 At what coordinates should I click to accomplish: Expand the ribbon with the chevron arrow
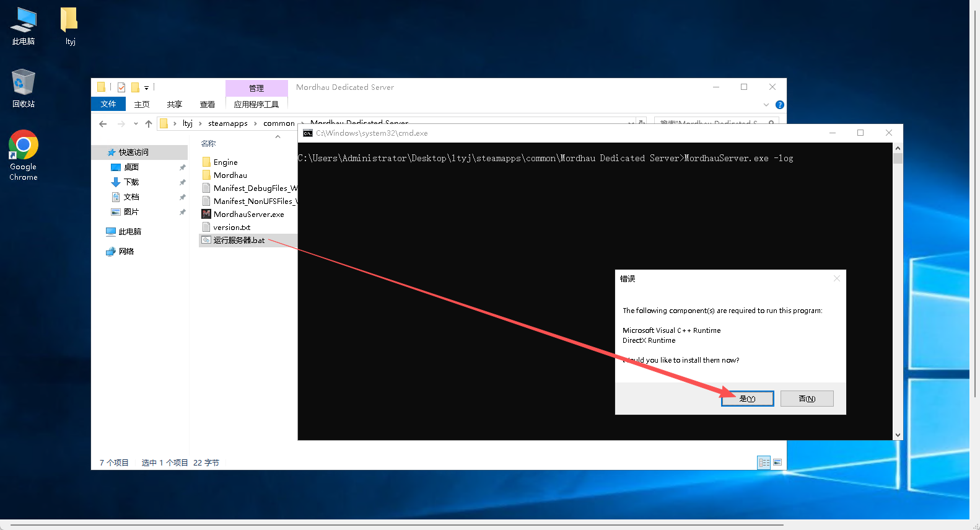[x=766, y=105]
